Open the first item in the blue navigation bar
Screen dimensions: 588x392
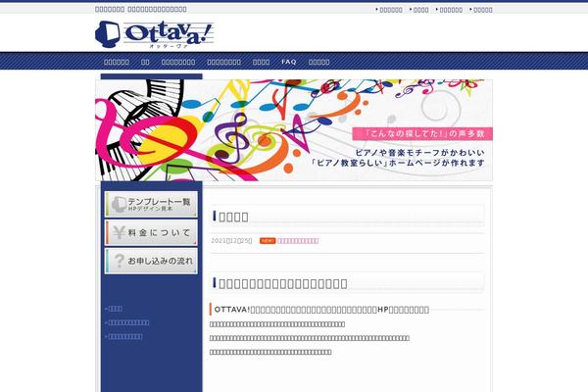(117, 62)
